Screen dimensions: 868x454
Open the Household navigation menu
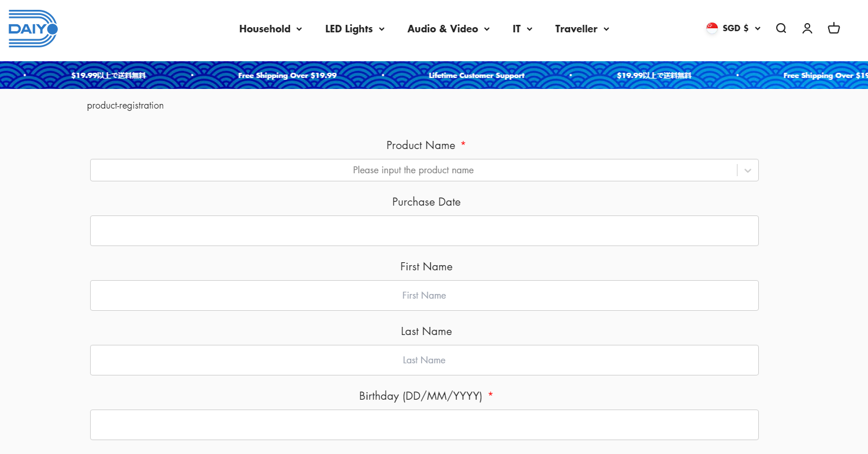tap(270, 29)
